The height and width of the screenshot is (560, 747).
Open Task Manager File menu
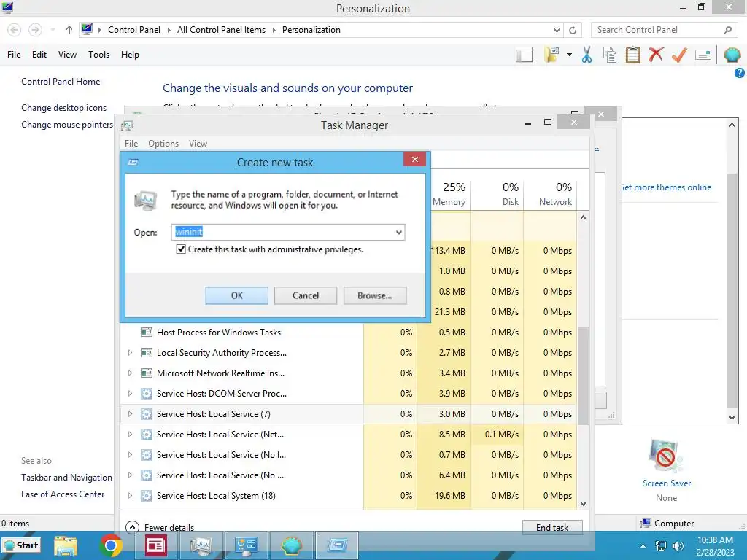tap(131, 144)
